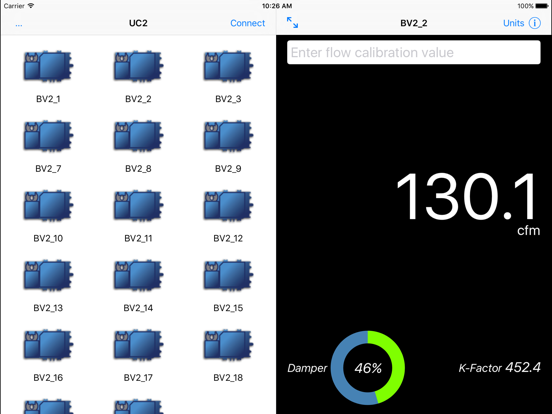This screenshot has width=552, height=414.
Task: Select the BV2_13 controller icon
Action: coord(48,275)
